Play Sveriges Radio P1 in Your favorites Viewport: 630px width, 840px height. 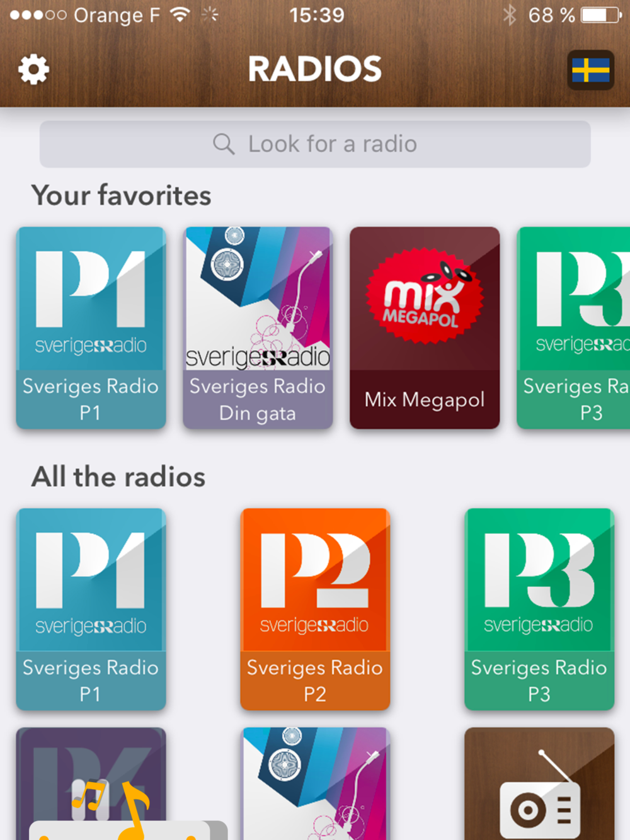(91, 328)
